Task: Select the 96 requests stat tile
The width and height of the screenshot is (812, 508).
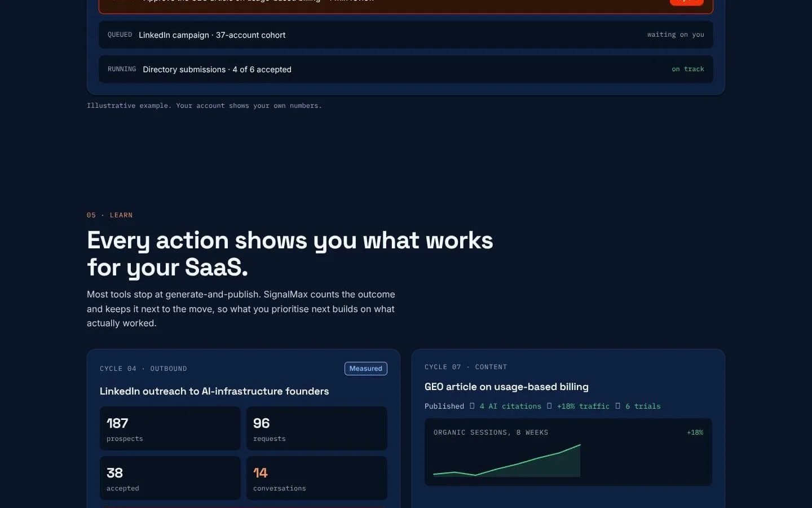Action: coord(317,428)
